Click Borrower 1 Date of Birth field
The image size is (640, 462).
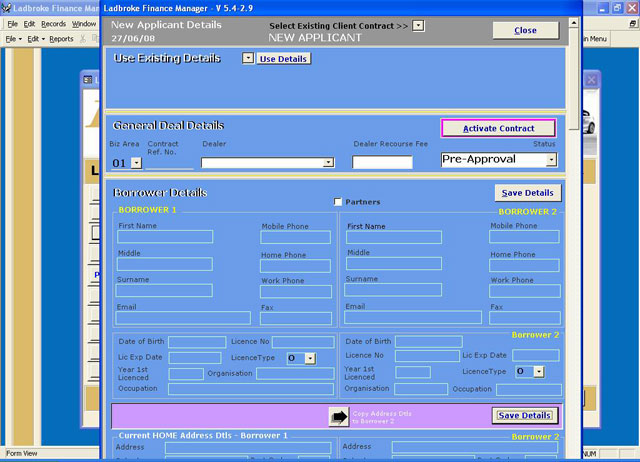[x=197, y=342]
